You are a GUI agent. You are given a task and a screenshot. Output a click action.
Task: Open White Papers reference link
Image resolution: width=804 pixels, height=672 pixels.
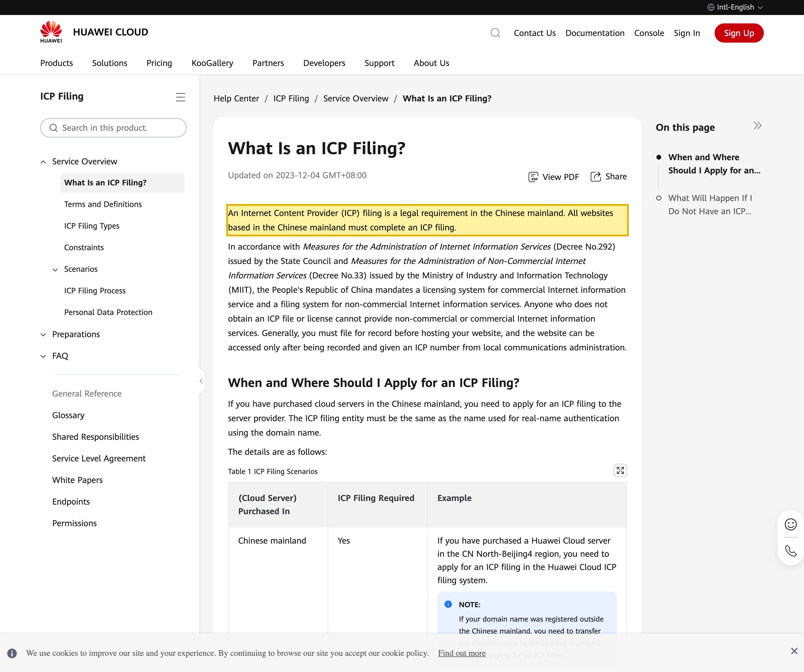click(x=77, y=480)
